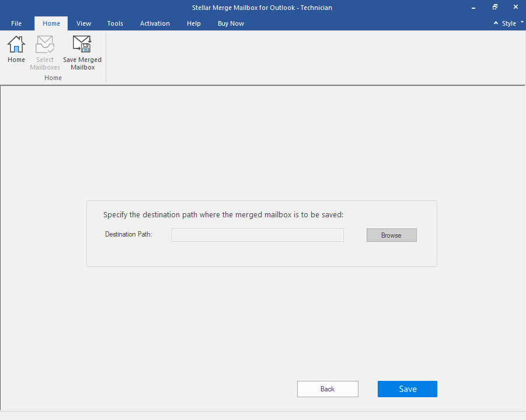Open the Buy Now tab
The image size is (526, 420).
231,23
